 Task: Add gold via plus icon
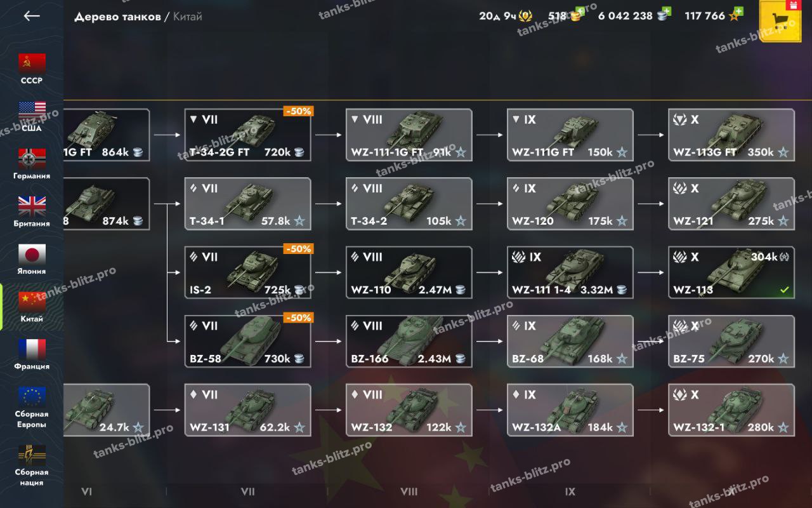(579, 11)
